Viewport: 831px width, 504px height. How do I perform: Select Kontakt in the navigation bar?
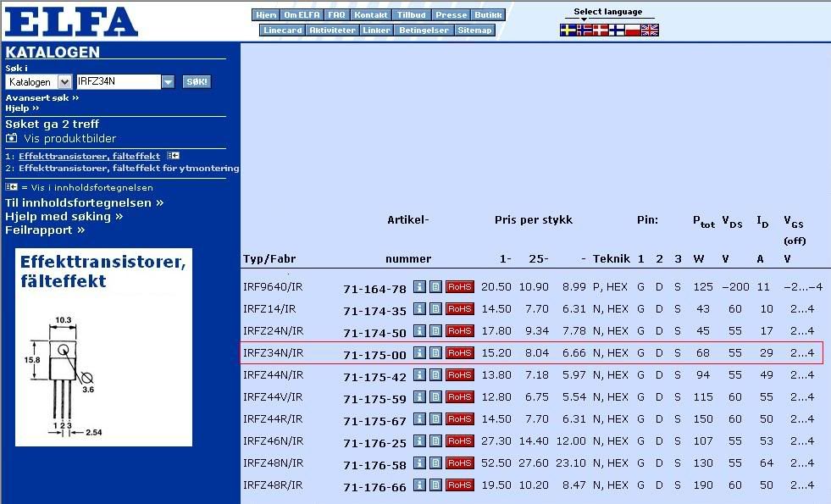tap(371, 15)
